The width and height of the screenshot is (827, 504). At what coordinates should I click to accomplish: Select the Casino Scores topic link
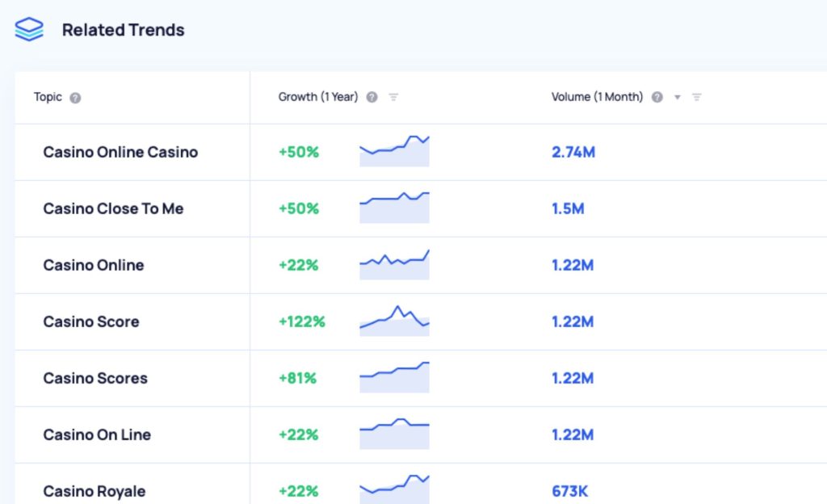(x=95, y=378)
